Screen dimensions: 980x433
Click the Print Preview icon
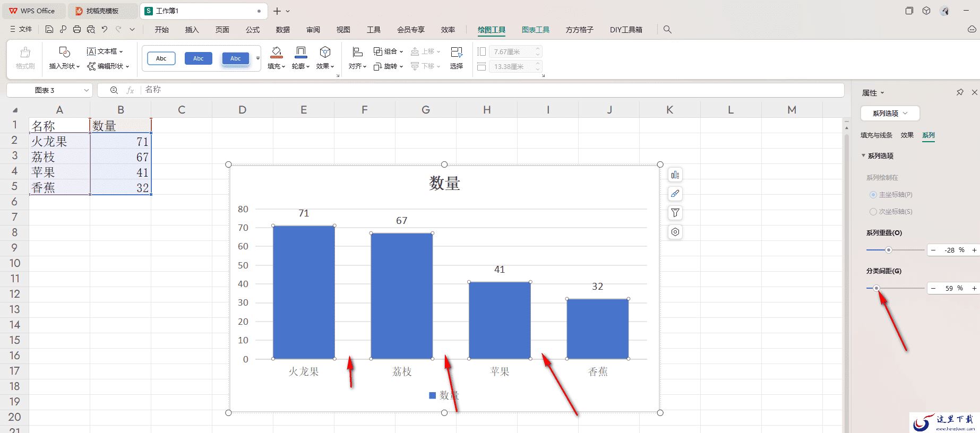coord(91,30)
